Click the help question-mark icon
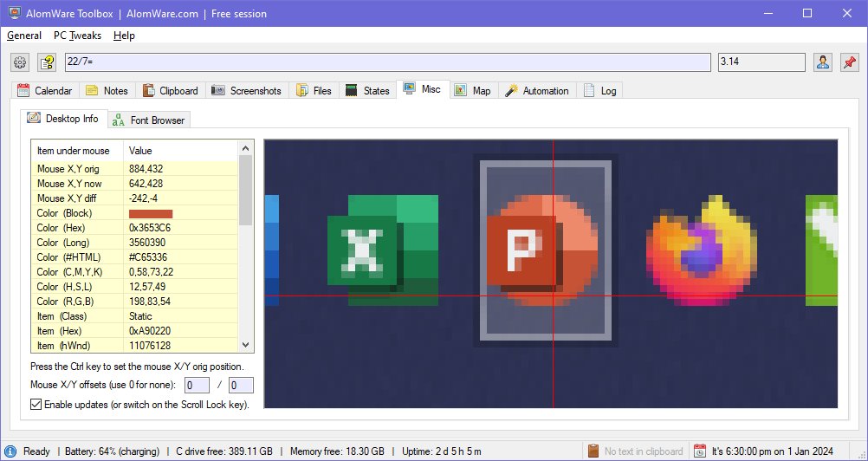This screenshot has width=868, height=461. (47, 62)
